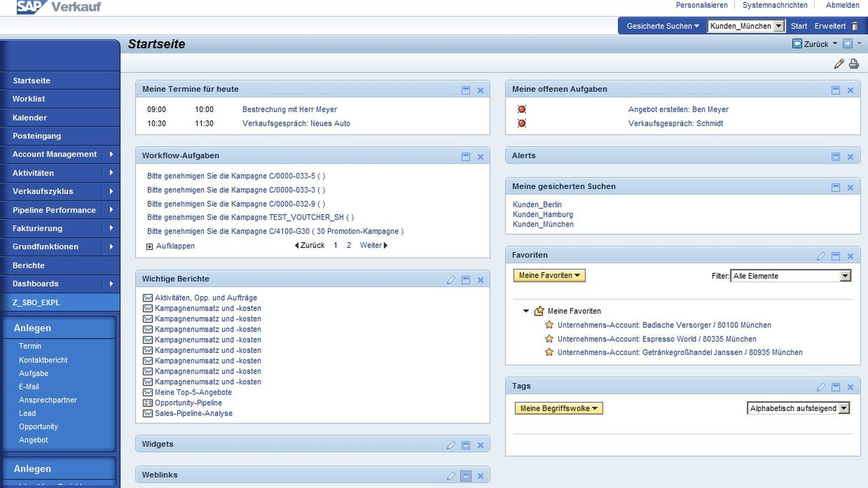Open the Sales-Pipeline-Analyse report
The height and width of the screenshot is (488, 868).
tap(194, 413)
